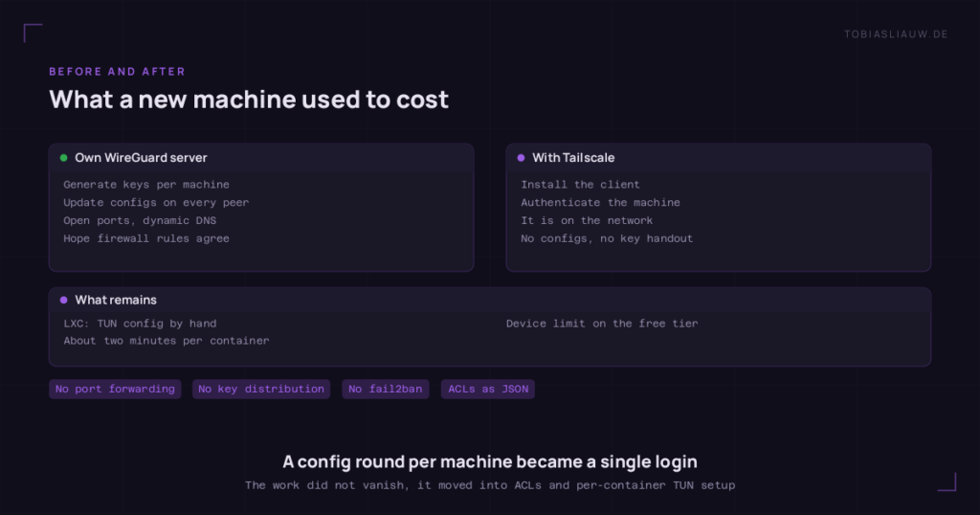The height and width of the screenshot is (515, 980).
Task: Click the No fail2ban tag
Action: tap(385, 389)
